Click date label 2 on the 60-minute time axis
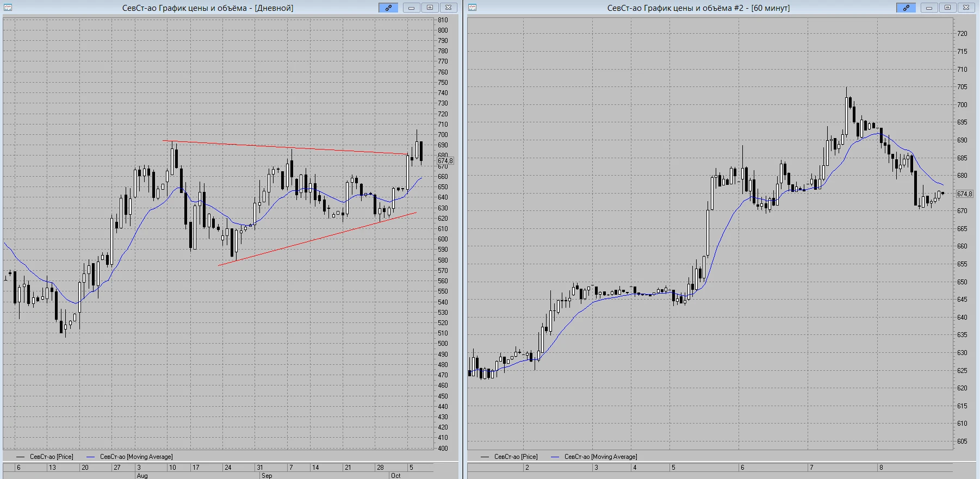980x479 pixels. [x=527, y=468]
